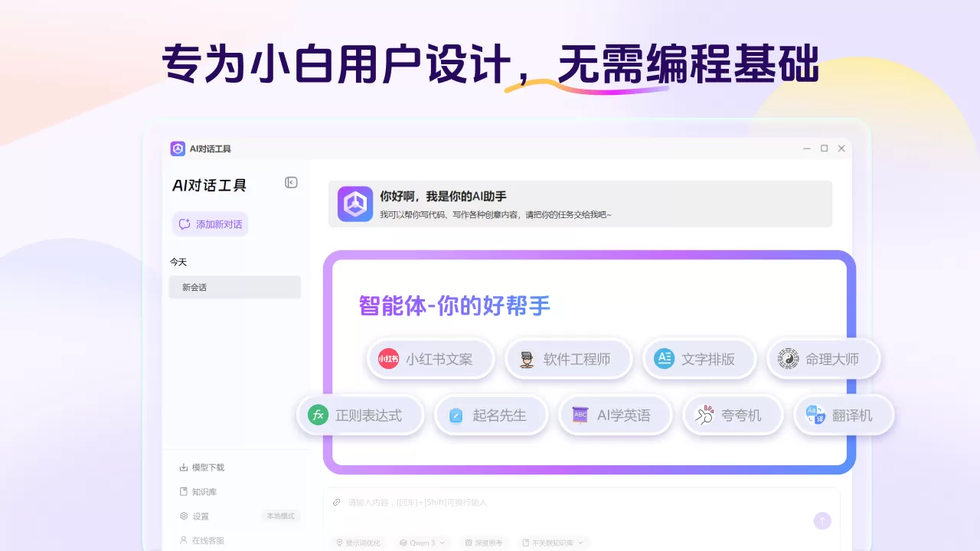
Task: Click the 知识库 book icon
Action: tap(184, 491)
